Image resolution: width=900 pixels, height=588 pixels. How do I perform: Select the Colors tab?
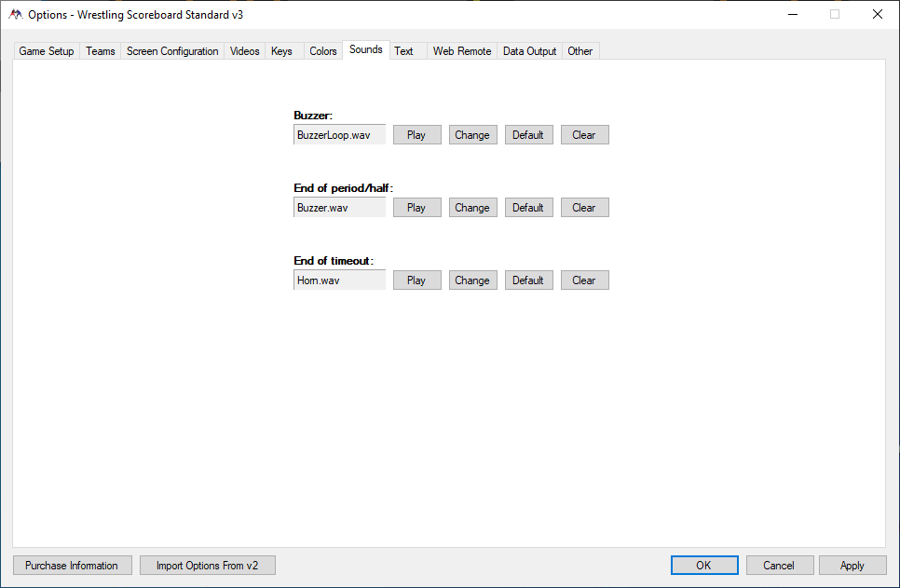(323, 51)
